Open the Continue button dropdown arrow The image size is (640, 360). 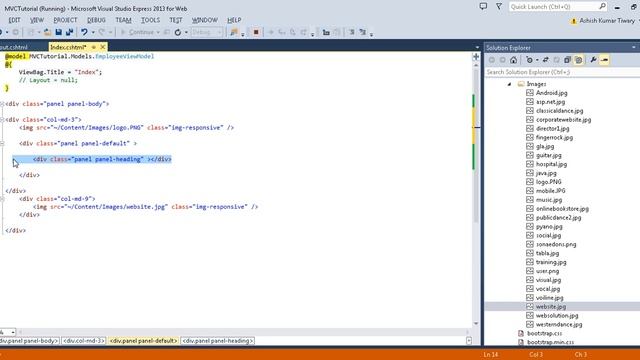pyautogui.click(x=158, y=32)
